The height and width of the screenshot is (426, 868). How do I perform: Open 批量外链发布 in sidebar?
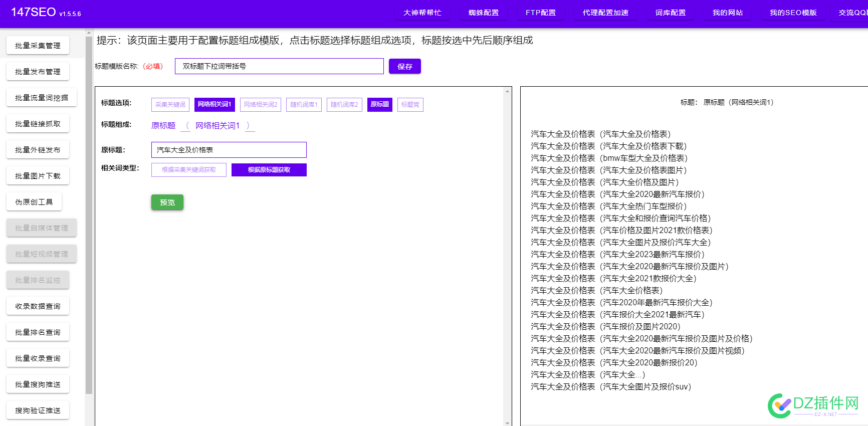38,150
